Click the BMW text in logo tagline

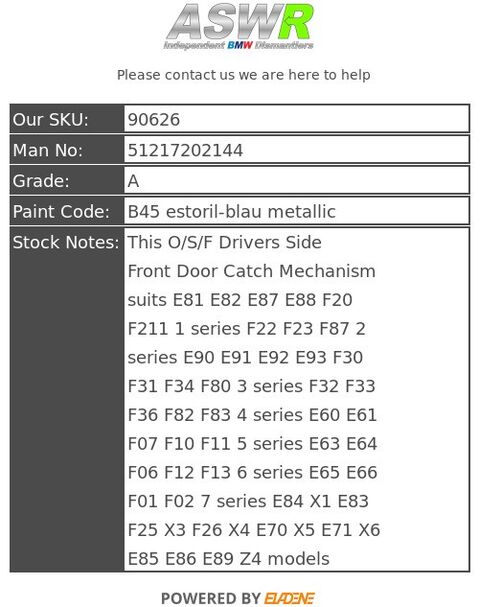pos(240,45)
